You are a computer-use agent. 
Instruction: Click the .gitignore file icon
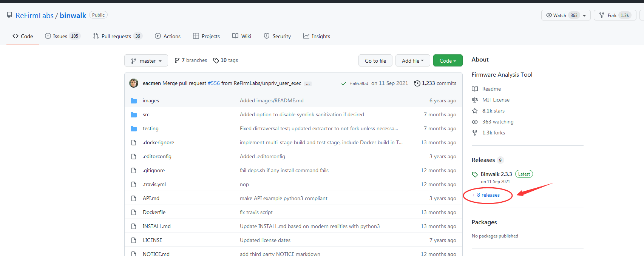coord(134,171)
